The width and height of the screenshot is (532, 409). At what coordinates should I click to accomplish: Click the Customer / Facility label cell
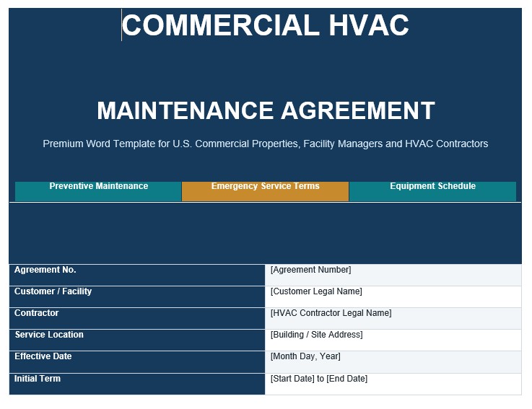(x=137, y=296)
